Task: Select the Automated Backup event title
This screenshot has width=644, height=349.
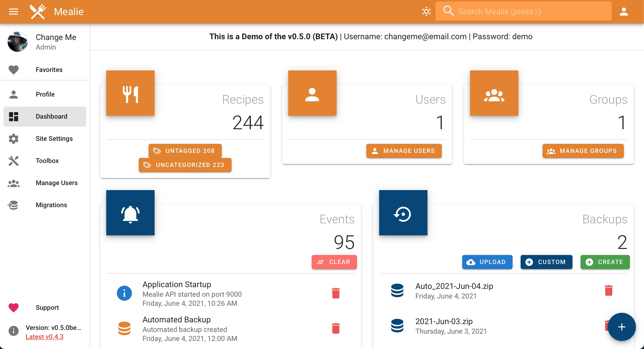Action: pyautogui.click(x=176, y=320)
